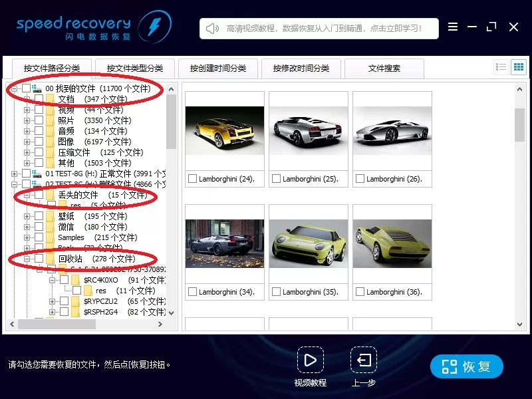
Task: Open the hamburger menu icon
Action: coord(453,27)
